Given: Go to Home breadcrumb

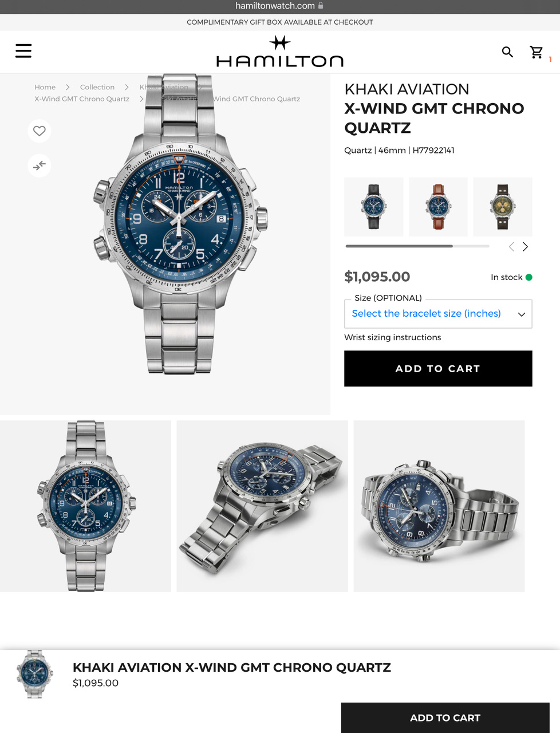Looking at the screenshot, I should (x=45, y=87).
